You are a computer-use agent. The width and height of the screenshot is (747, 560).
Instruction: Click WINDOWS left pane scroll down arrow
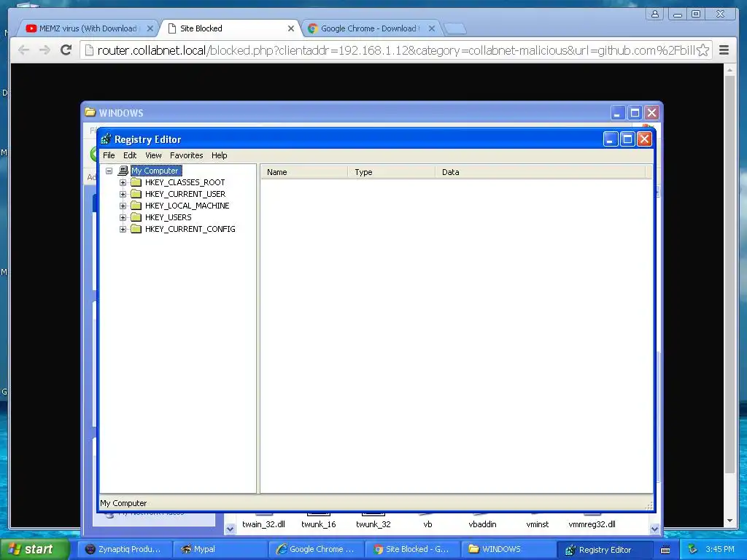coord(230,529)
